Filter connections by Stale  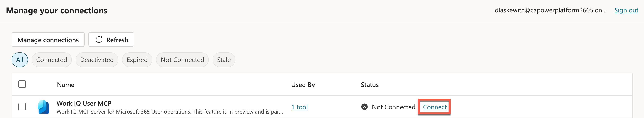click(x=223, y=60)
